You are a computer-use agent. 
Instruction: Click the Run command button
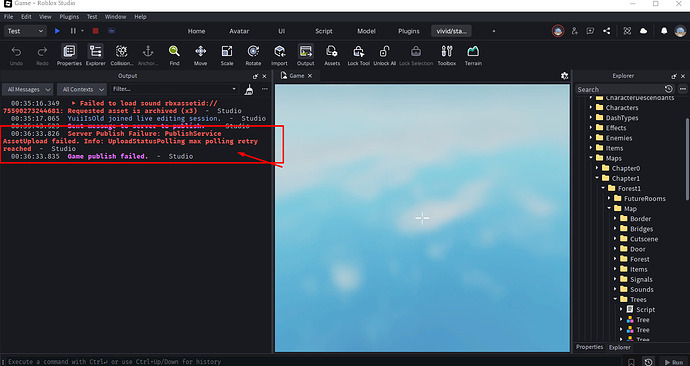pyautogui.click(x=674, y=362)
